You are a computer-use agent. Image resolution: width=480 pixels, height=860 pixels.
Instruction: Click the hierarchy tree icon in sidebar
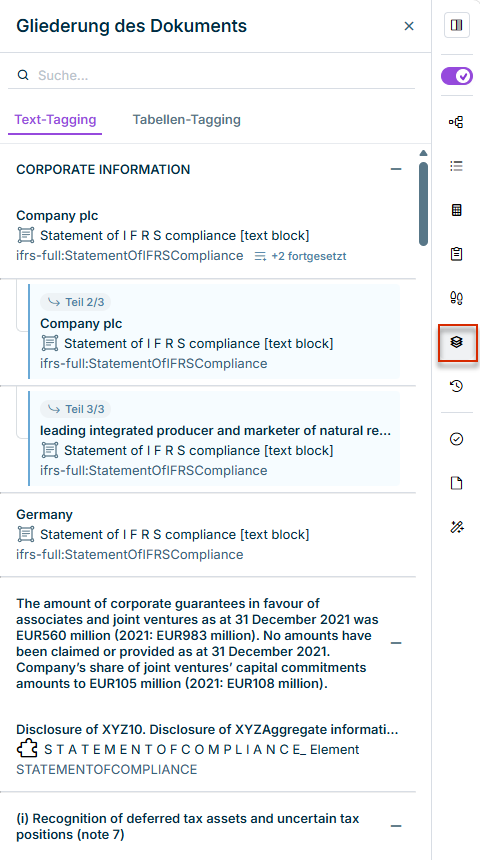[x=456, y=122]
